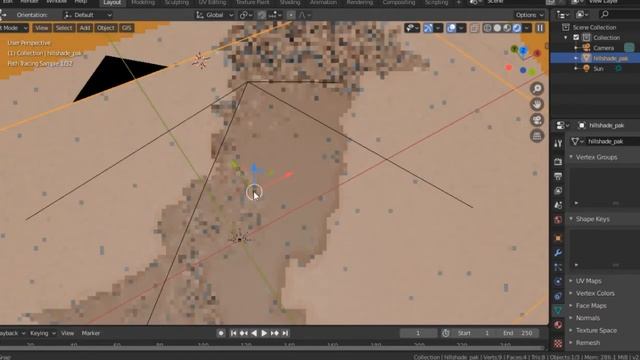This screenshot has height=360, width=640.
Task: Open the Orientation Default dropdown
Action: coord(88,15)
